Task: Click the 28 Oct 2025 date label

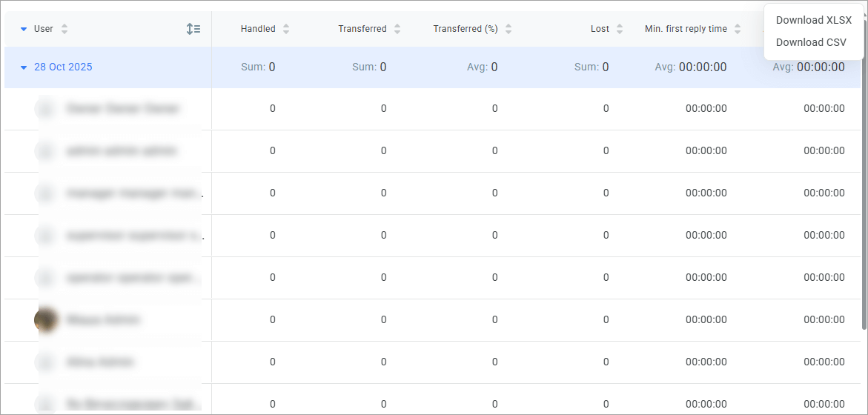Action: point(63,67)
